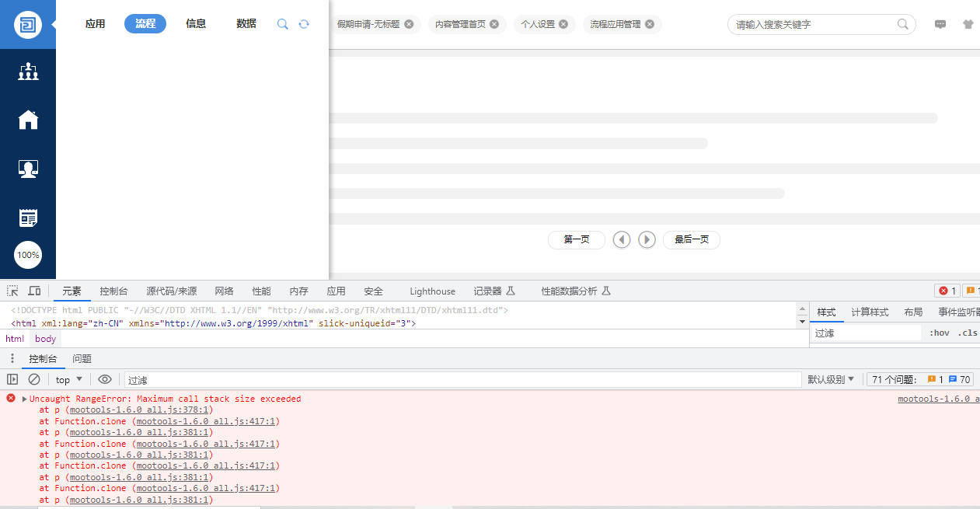The width and height of the screenshot is (980, 509).
Task: Open the DevTools 控制台 panel tab
Action: click(113, 291)
